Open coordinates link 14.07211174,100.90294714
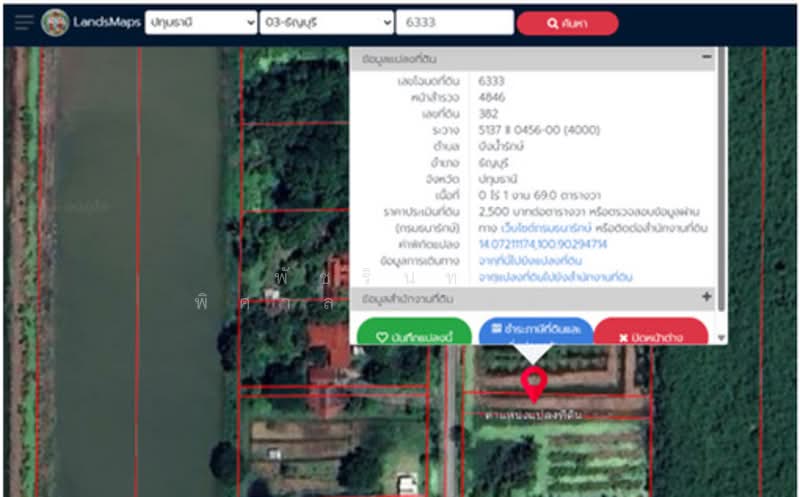 click(x=543, y=244)
